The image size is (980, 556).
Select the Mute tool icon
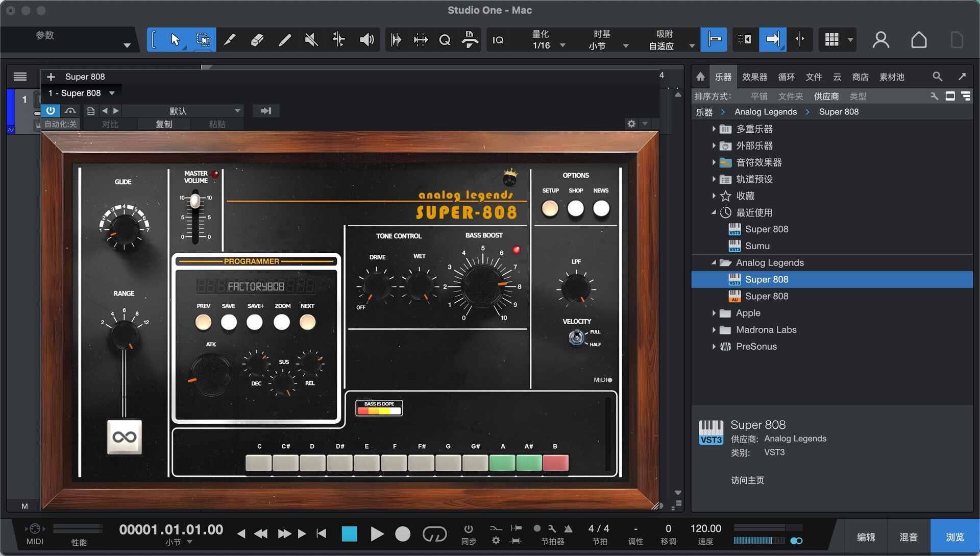pyautogui.click(x=311, y=40)
